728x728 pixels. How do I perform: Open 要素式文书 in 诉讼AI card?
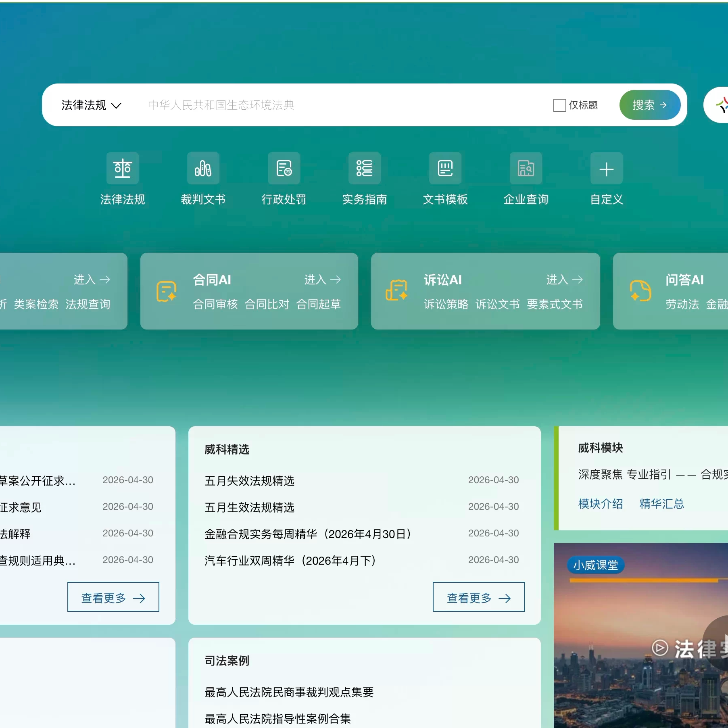coord(555,304)
